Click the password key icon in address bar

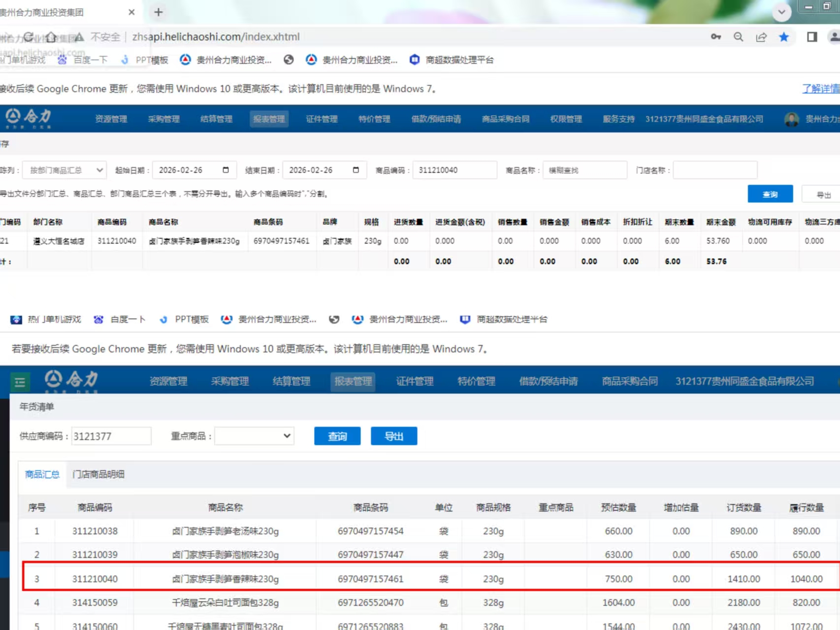pyautogui.click(x=715, y=37)
